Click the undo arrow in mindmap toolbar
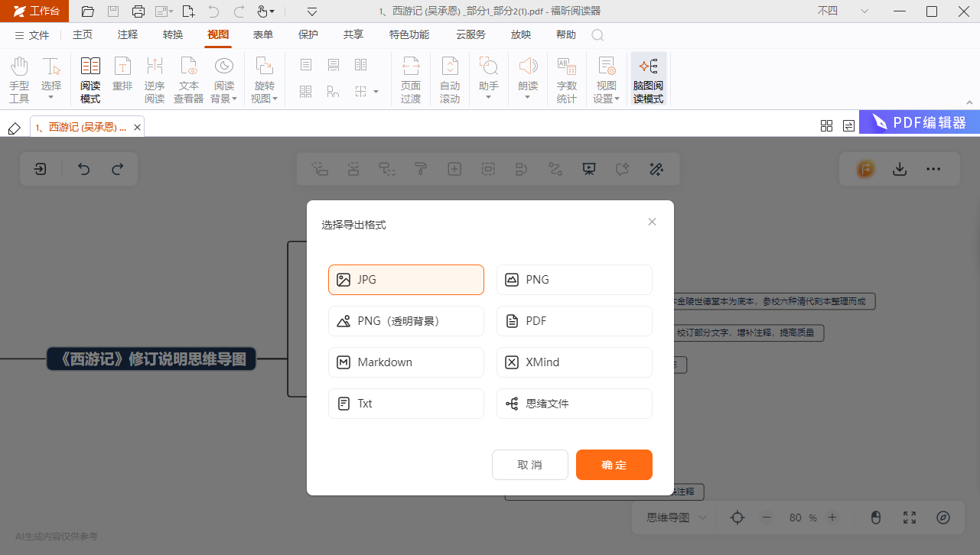Viewport: 980px width, 555px height. [x=83, y=169]
